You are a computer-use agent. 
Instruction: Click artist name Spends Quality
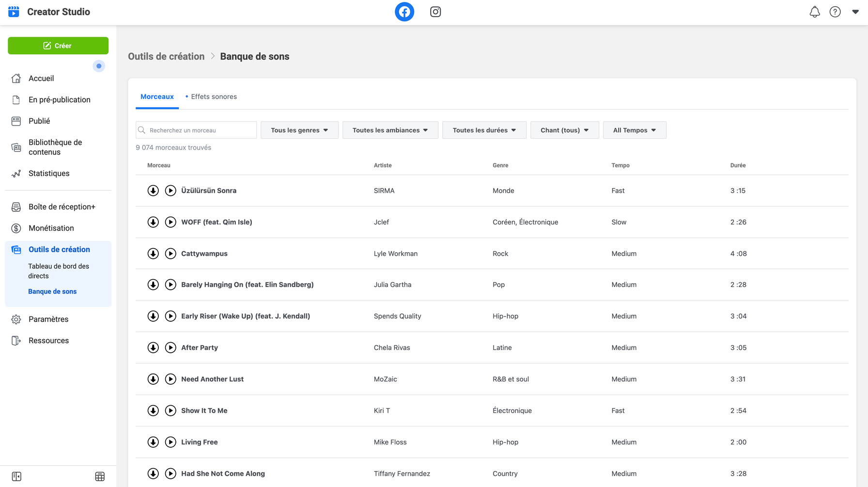click(398, 316)
